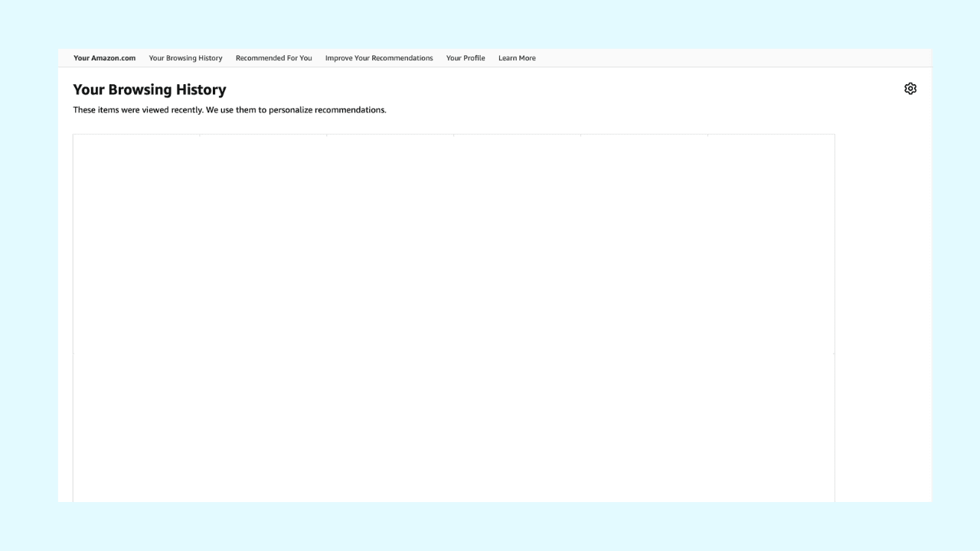Select Your Browsing History nav item
The image size is (980, 551).
185,58
